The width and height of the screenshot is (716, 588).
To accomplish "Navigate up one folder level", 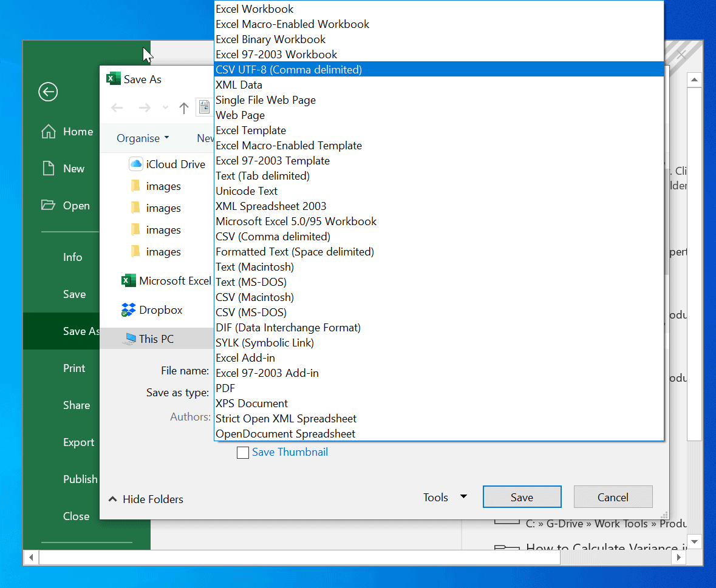I will click(184, 108).
